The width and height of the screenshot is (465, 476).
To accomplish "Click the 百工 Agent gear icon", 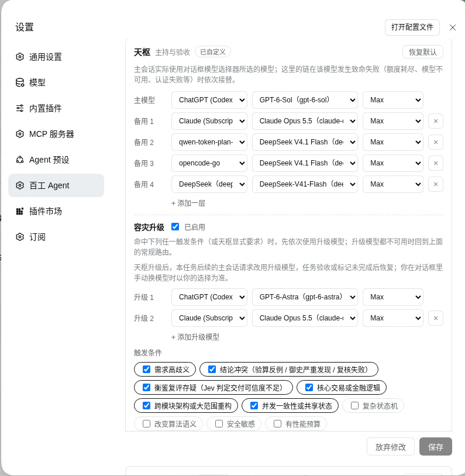I will click(x=20, y=185).
